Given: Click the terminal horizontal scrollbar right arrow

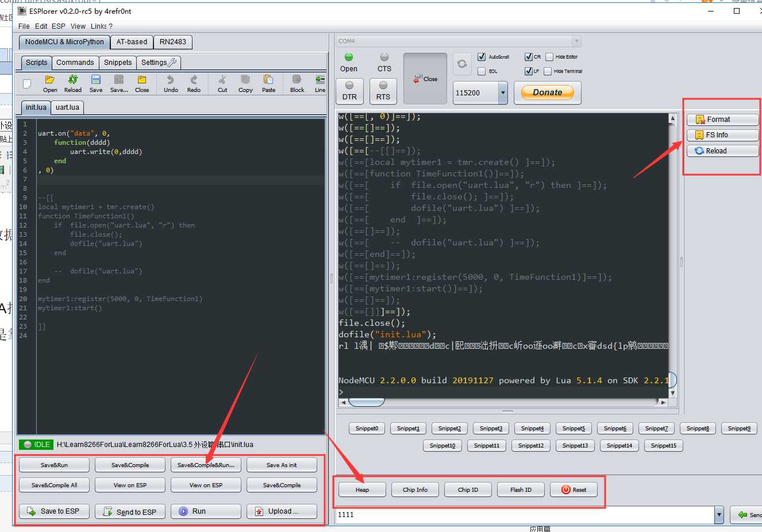Looking at the screenshot, I should pos(663,402).
